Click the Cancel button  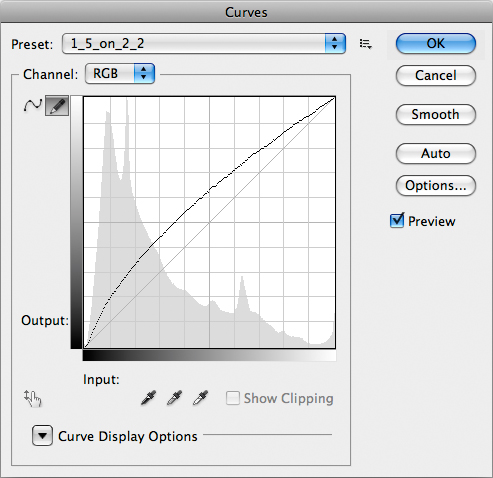pos(436,76)
